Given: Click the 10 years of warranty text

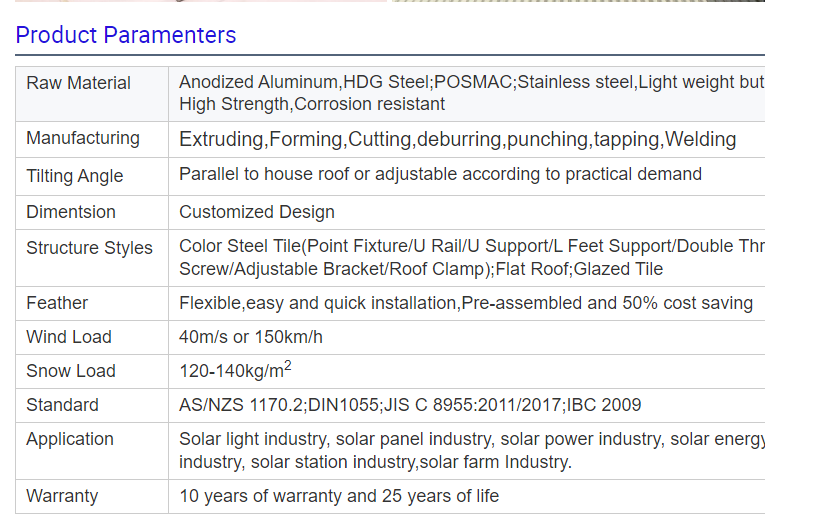Looking at the screenshot, I should tap(339, 496).
